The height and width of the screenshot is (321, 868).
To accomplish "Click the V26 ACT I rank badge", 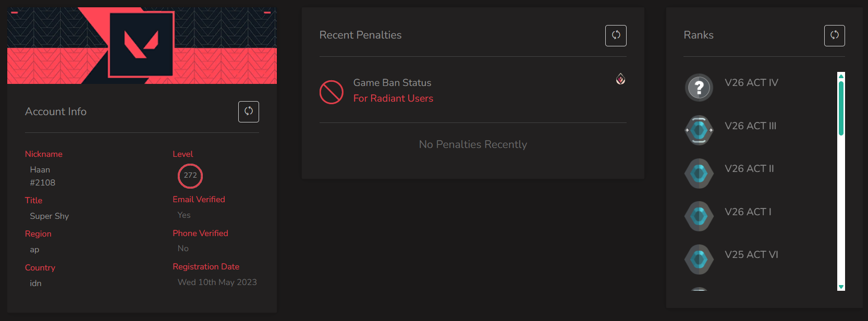I will point(699,216).
